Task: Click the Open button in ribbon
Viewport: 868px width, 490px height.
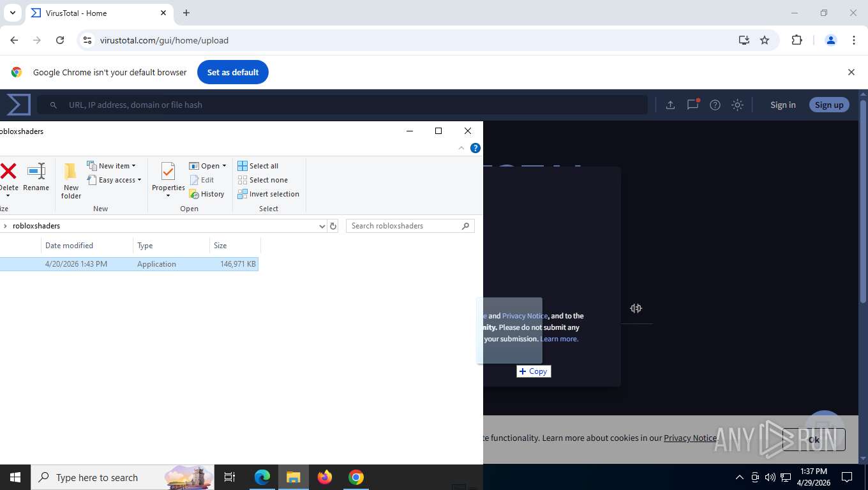Action: coord(207,166)
